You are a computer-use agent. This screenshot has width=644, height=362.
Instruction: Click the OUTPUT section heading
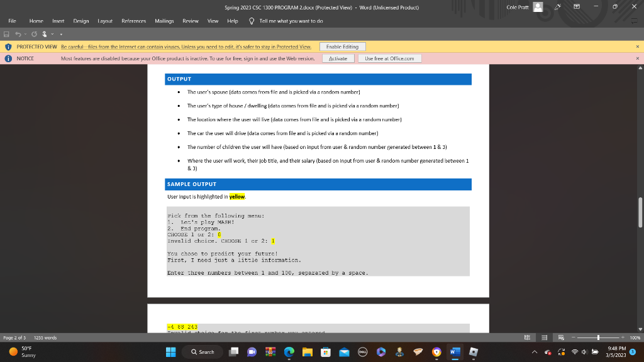point(179,79)
